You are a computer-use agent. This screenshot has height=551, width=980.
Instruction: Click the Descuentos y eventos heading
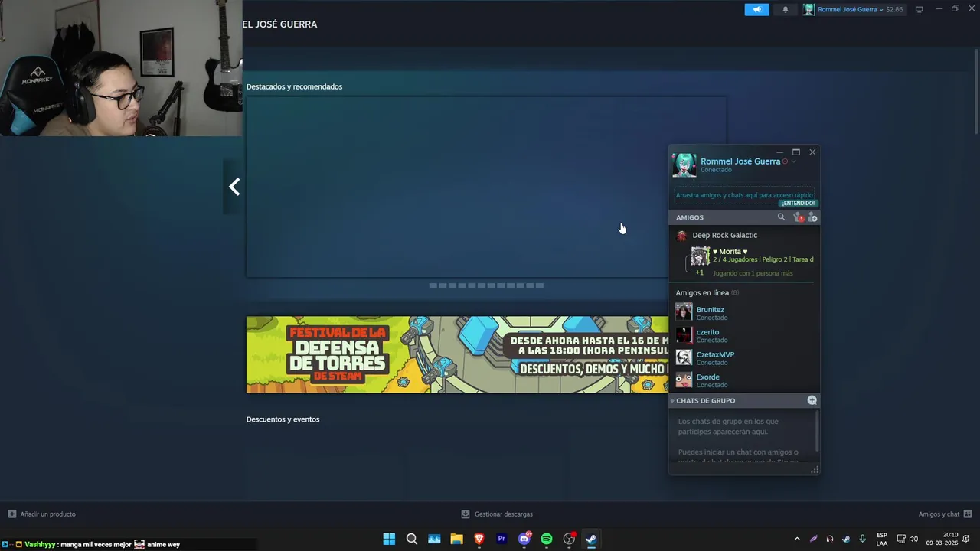283,419
